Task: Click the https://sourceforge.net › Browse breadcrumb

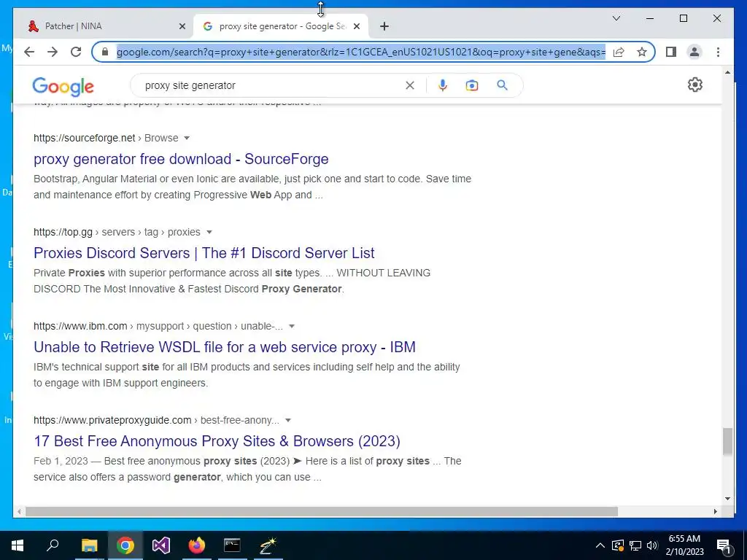Action: click(106, 138)
